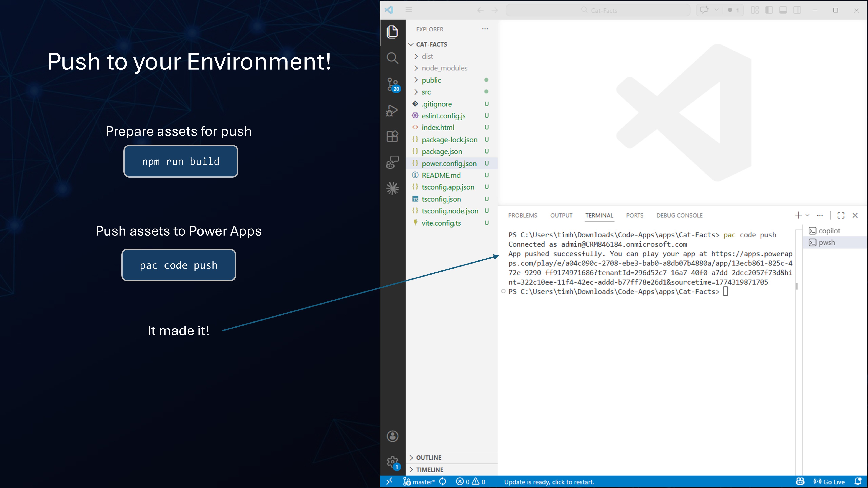Expand the node_modules folder
The height and width of the screenshot is (488, 868).
[452, 68]
